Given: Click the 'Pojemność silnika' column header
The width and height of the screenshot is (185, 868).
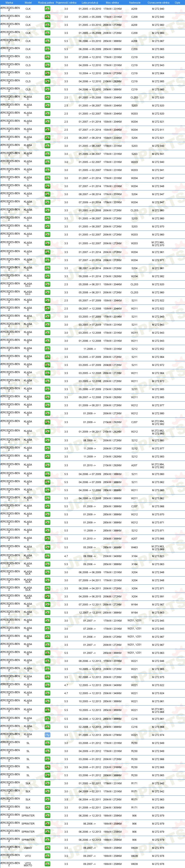Looking at the screenshot, I should coord(66,2).
